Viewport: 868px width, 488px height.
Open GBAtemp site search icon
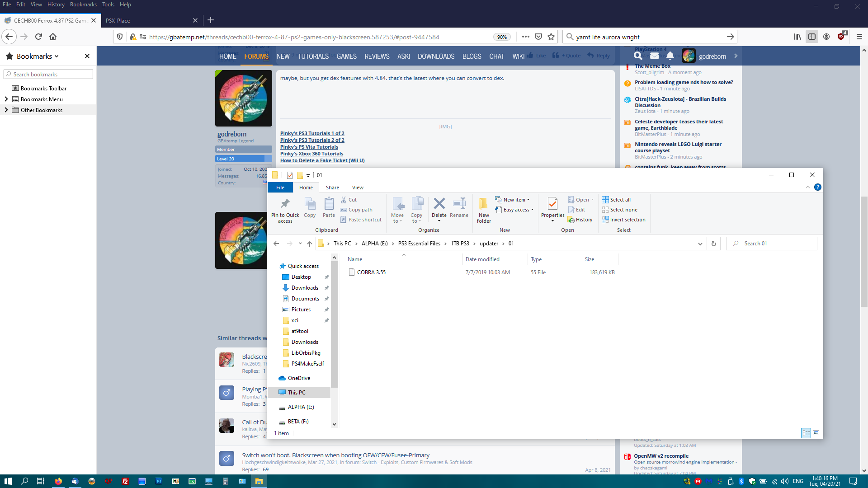point(638,56)
